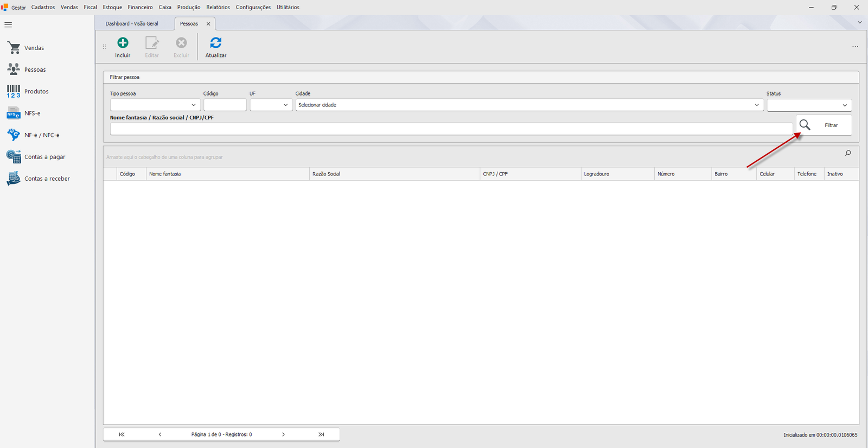The width and height of the screenshot is (868, 448).
Task: Click the grid search magnifier icon
Action: (x=848, y=153)
